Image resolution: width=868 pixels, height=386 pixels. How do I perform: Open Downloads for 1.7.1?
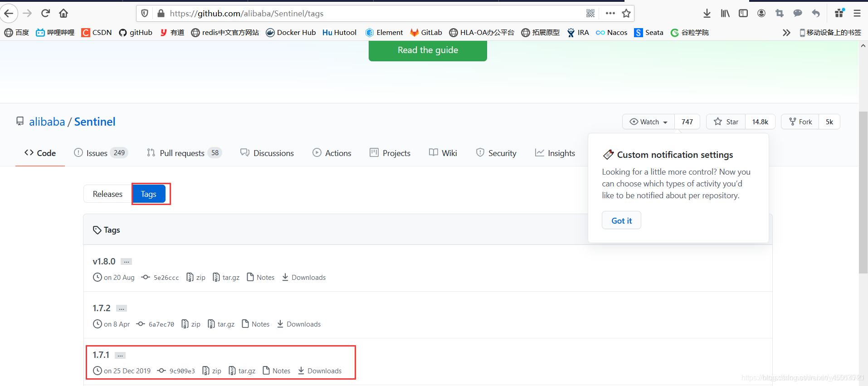[320, 371]
